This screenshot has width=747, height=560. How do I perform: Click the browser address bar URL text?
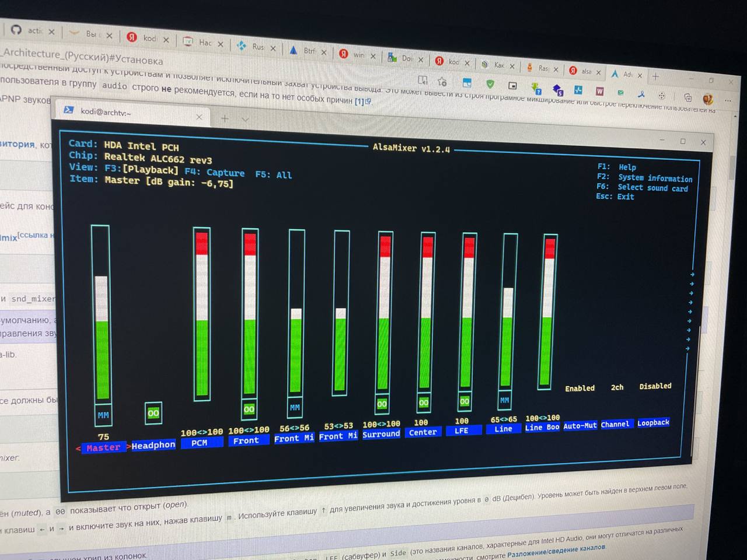point(83,57)
